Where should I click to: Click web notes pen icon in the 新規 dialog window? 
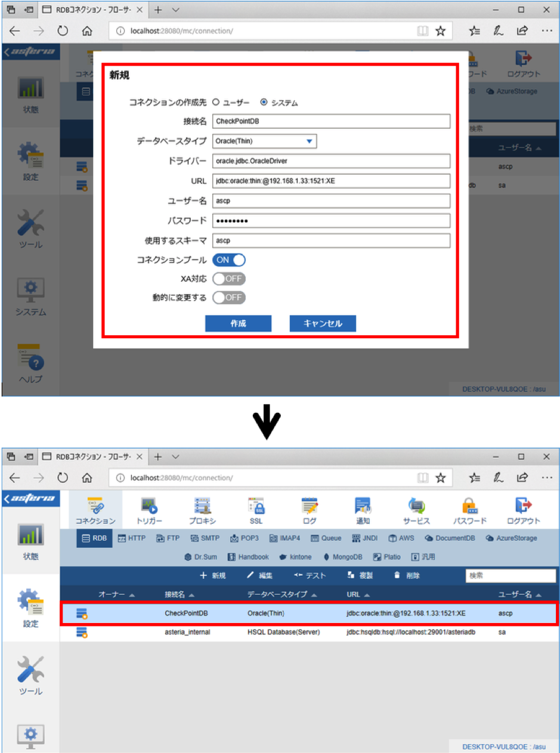[x=499, y=31]
